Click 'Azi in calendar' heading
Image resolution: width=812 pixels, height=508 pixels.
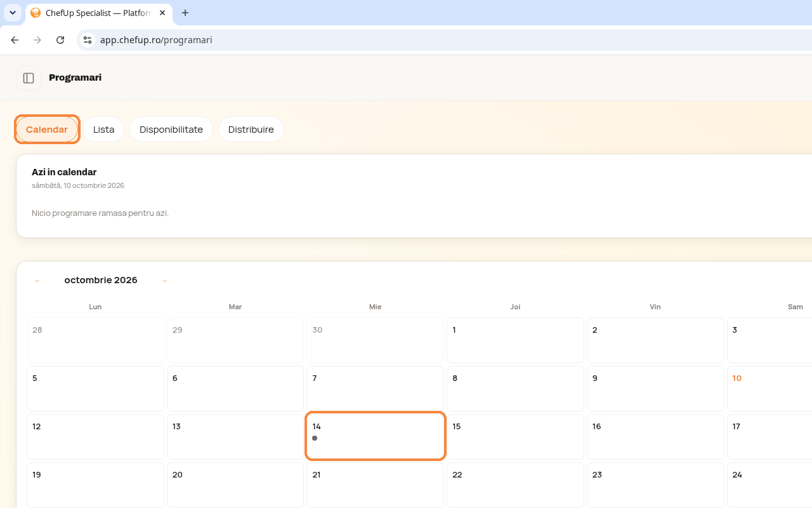(64, 172)
